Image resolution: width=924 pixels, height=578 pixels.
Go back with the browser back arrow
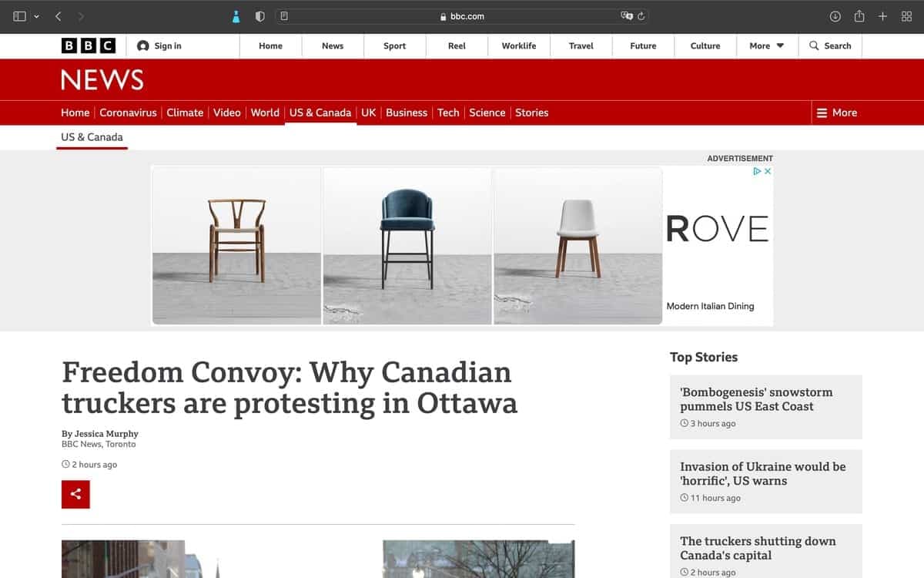59,16
